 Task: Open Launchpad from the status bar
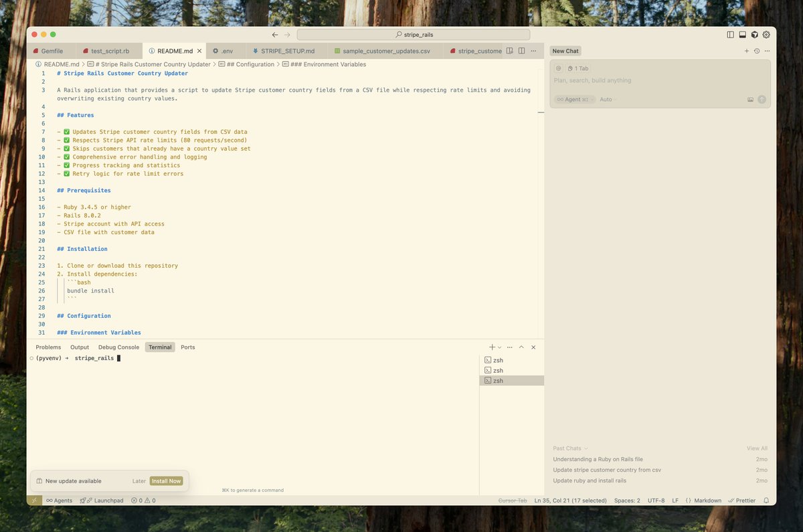pos(102,501)
